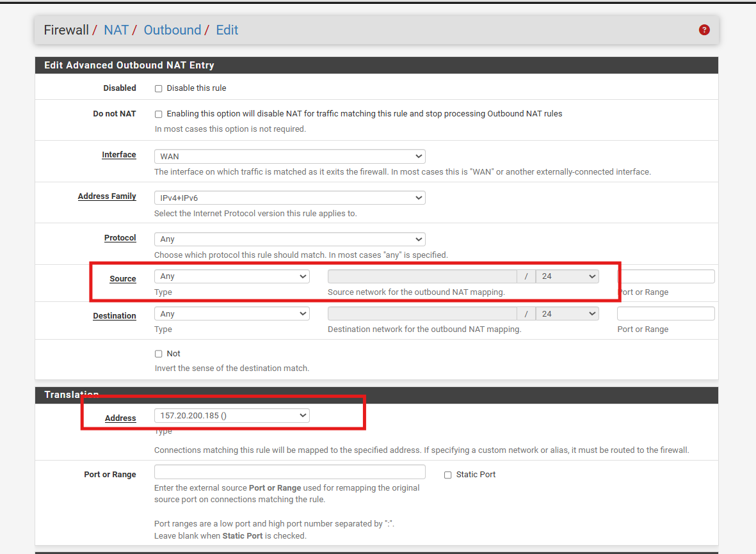Toggle the destination Not checkbox

[159, 354]
